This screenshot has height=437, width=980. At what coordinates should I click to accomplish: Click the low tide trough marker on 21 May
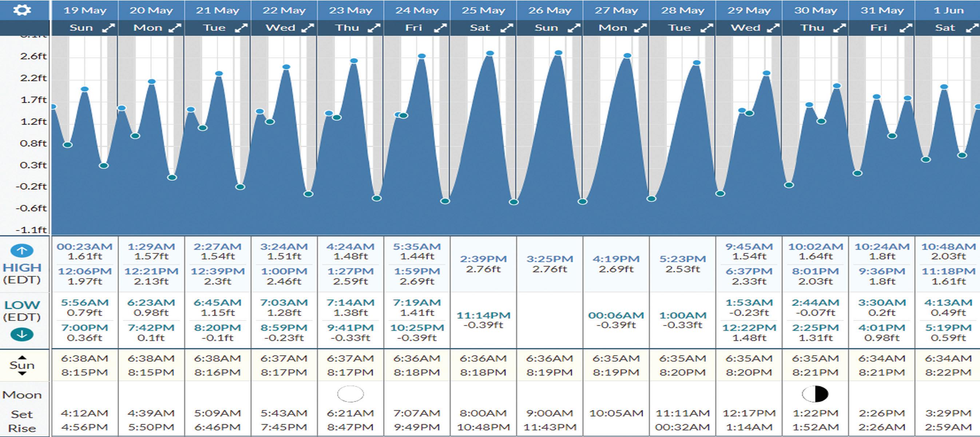tap(240, 187)
